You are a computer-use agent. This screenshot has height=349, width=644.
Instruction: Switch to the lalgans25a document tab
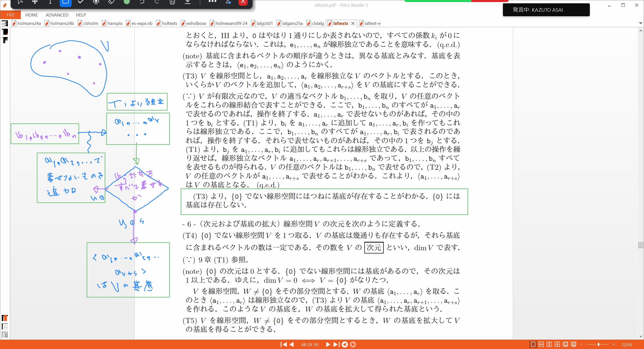tap(290, 23)
